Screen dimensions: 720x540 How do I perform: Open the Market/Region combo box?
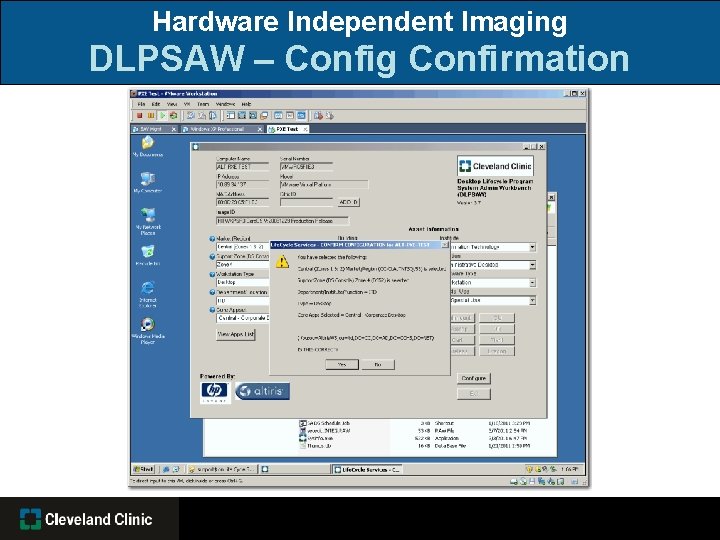click(x=243, y=247)
